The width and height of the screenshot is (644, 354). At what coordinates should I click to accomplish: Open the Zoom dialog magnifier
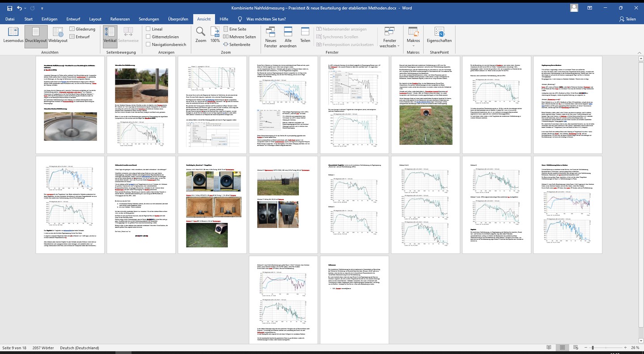point(201,34)
